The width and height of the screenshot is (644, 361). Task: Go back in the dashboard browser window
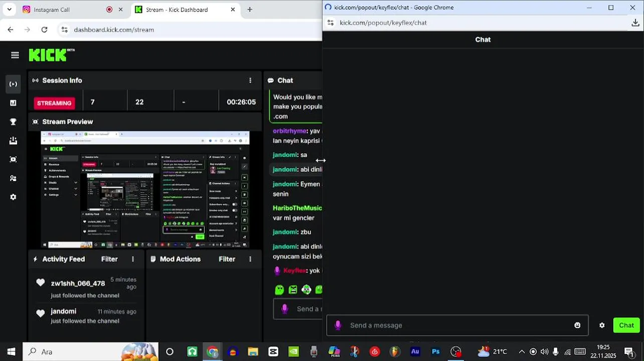(11, 30)
